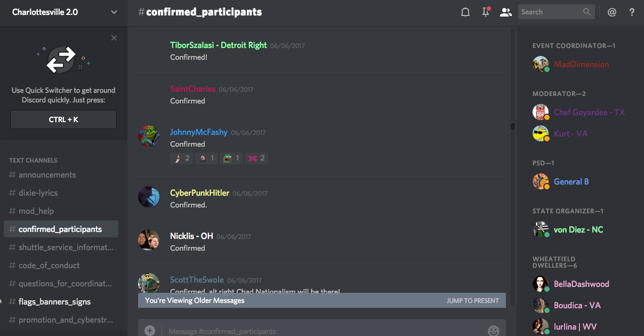This screenshot has width=644, height=336.
Task: Toggle the Pepe frog reaction
Action: tap(232, 158)
